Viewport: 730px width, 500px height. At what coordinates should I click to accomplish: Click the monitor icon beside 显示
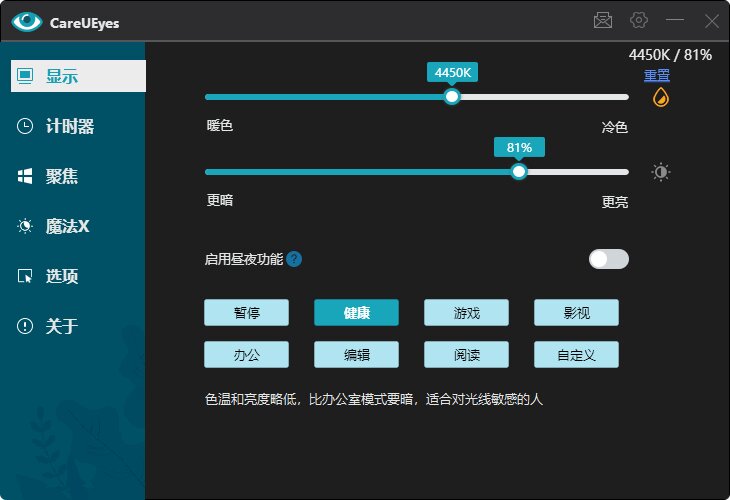click(25, 76)
